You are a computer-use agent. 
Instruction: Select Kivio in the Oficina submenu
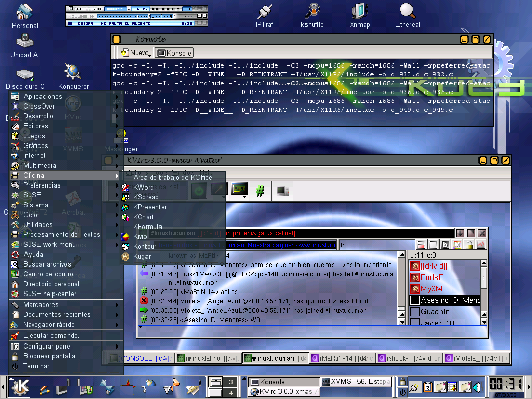[173, 236]
